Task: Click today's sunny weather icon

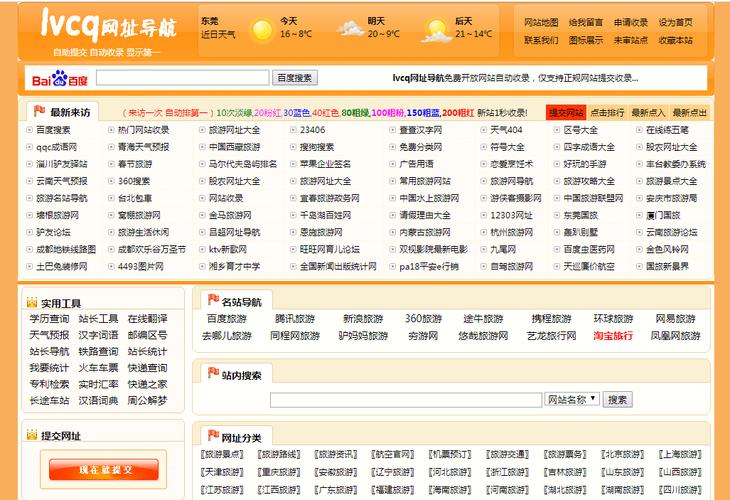Action: point(261,30)
